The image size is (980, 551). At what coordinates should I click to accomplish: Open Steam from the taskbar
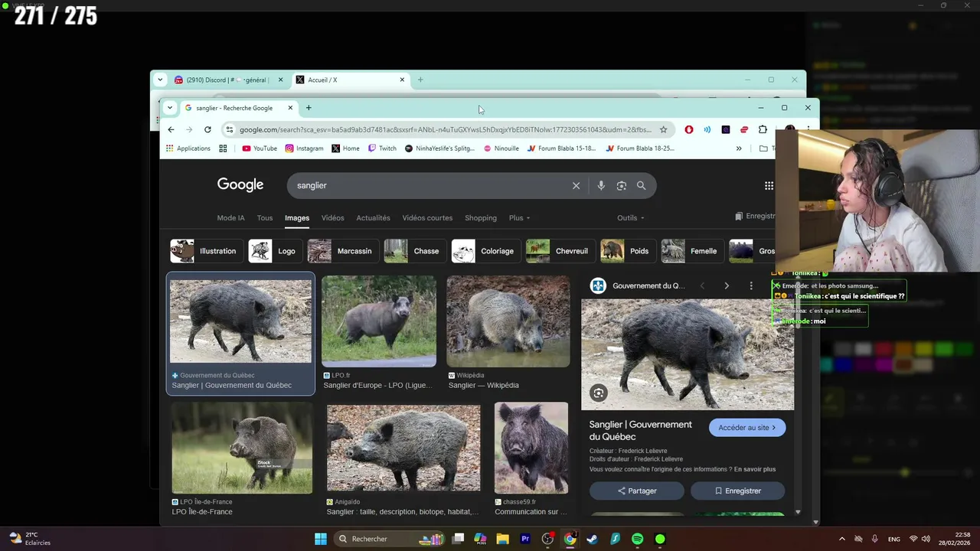(592, 539)
